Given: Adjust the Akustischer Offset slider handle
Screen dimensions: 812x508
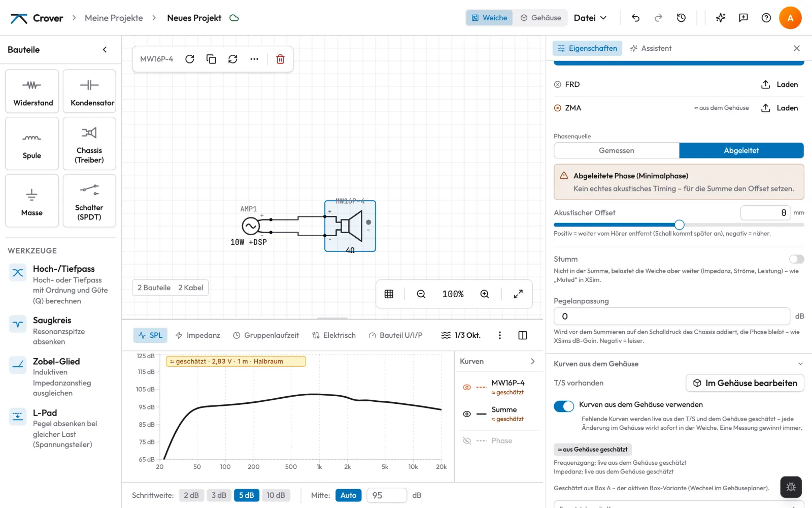Looking at the screenshot, I should coord(680,225).
